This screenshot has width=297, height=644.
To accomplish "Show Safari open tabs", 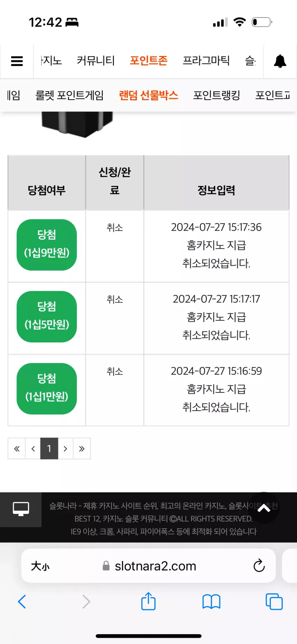I will coord(274,602).
